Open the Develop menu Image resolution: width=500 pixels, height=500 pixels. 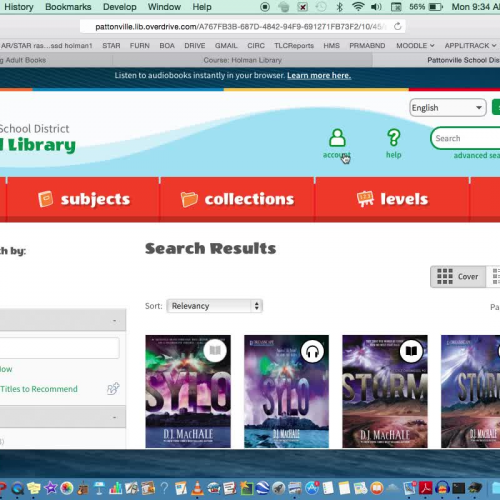pos(120,7)
